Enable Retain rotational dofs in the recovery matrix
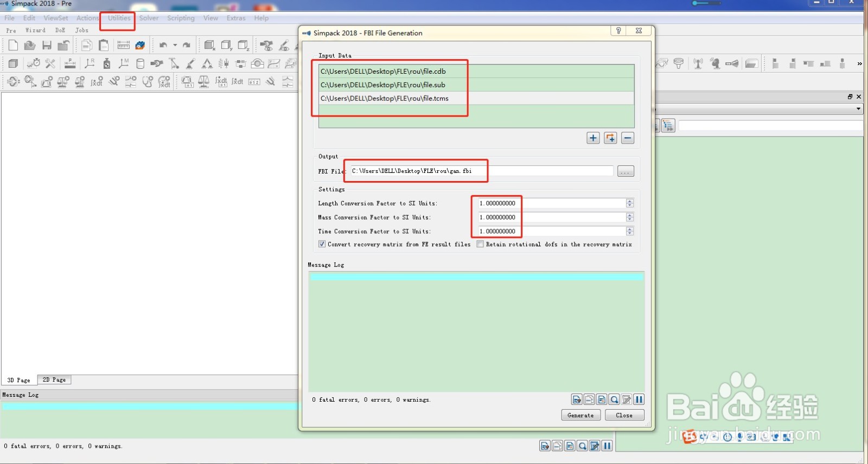The image size is (868, 464). coord(480,244)
